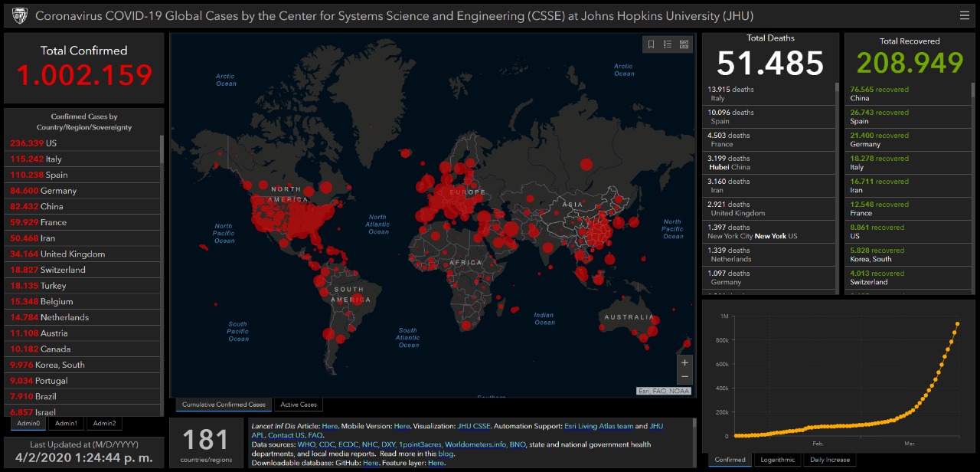Open the basemap gallery icon
This screenshot has width=980, height=472.
pyautogui.click(x=684, y=44)
